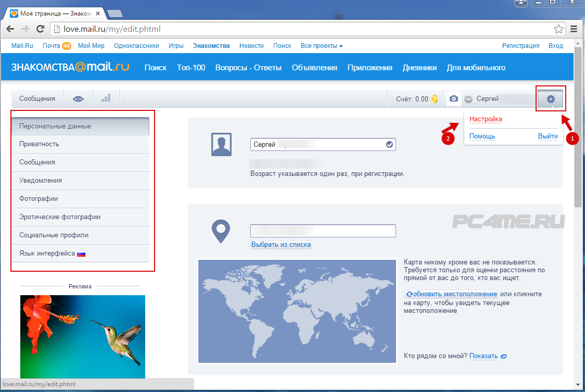The width and height of the screenshot is (585, 392).
Task: Click the browser address bar URL
Action: [112, 29]
